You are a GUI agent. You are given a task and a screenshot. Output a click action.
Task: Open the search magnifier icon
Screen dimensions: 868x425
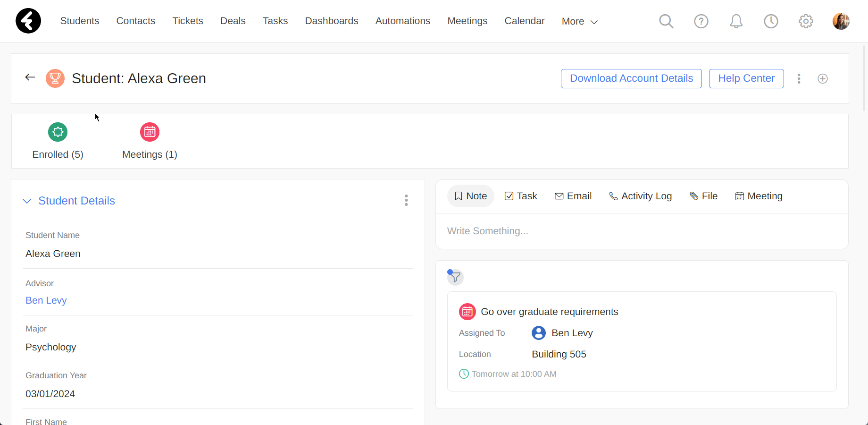(x=666, y=21)
